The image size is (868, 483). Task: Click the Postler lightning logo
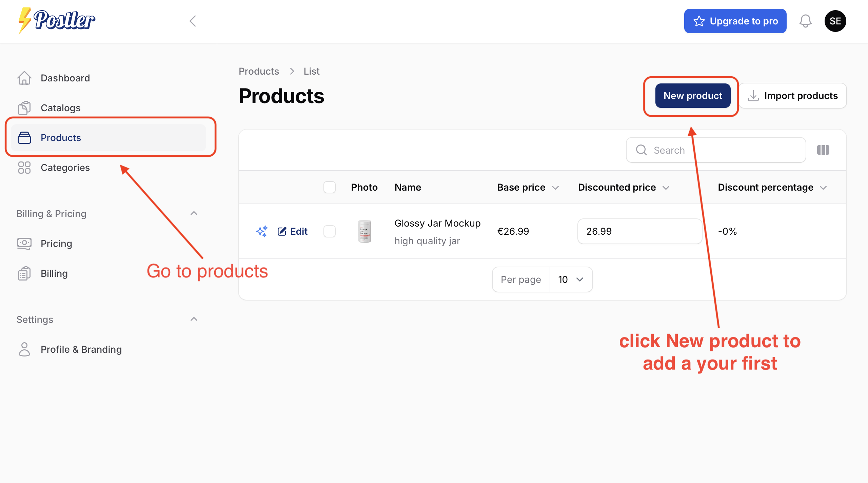coord(25,20)
